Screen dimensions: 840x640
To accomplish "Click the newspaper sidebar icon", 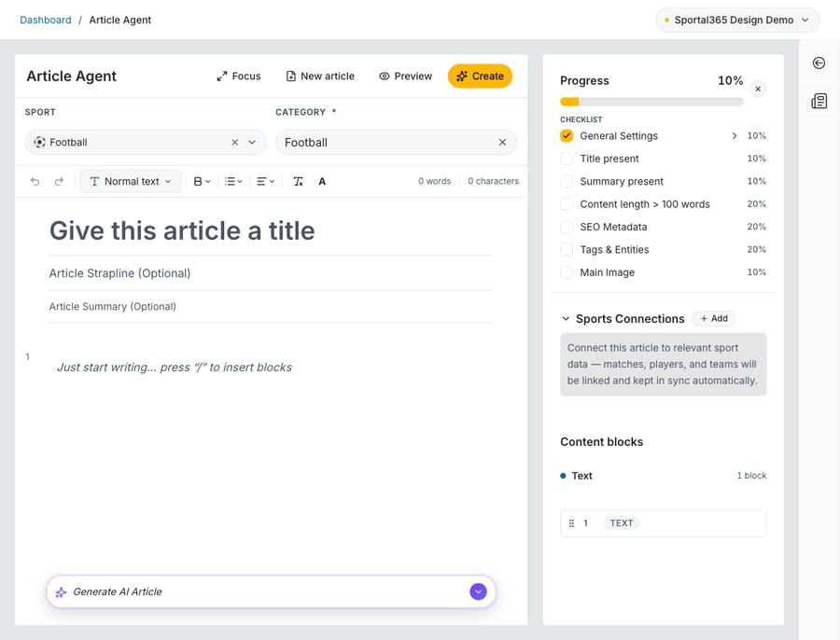I will tap(819, 101).
